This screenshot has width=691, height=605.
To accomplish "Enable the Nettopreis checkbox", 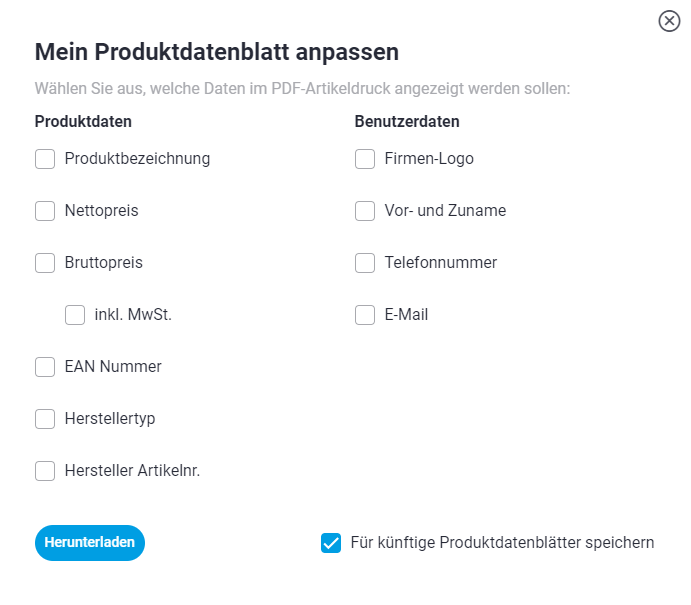I will click(45, 211).
